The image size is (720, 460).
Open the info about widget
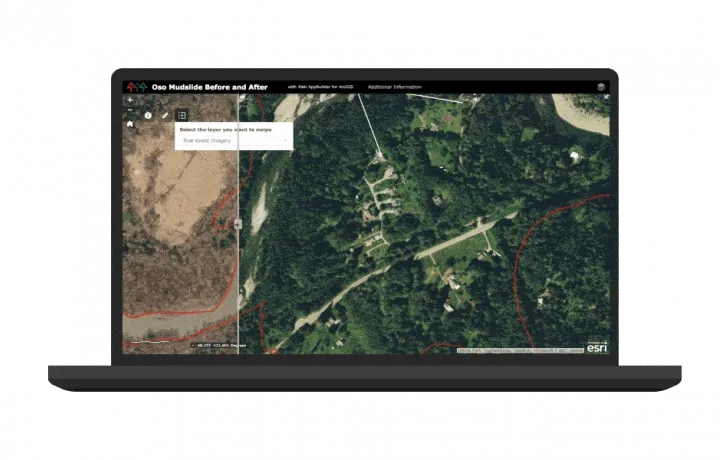[x=148, y=116]
